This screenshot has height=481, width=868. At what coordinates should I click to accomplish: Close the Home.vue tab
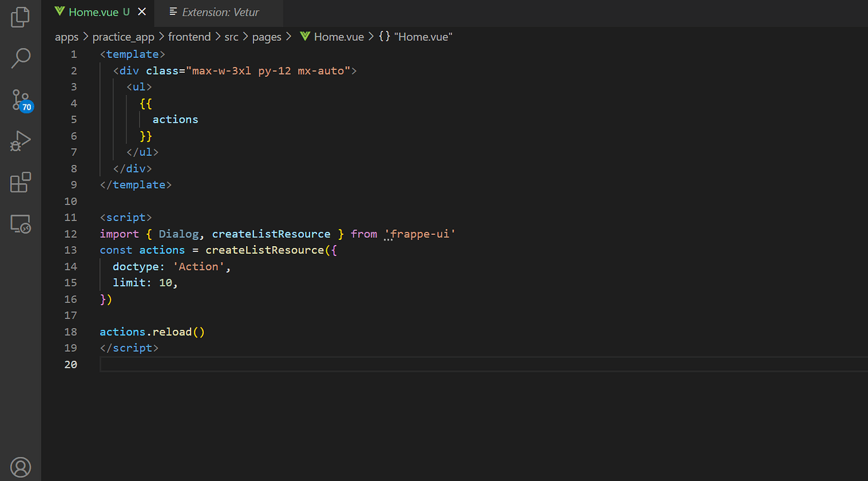[141, 11]
